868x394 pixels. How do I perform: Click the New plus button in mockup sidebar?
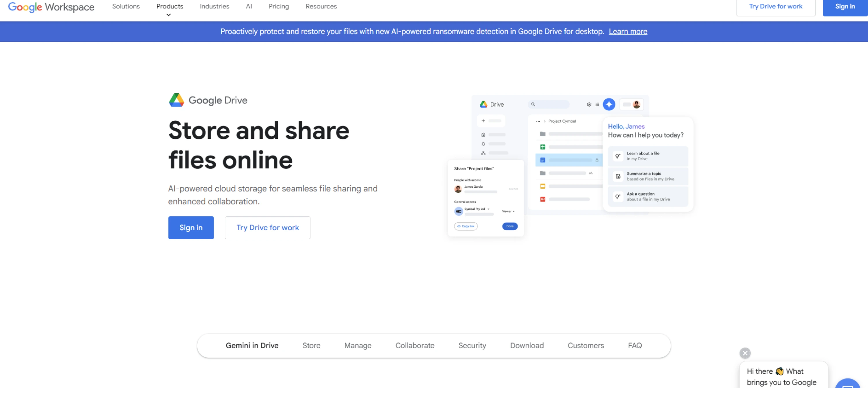click(x=483, y=121)
